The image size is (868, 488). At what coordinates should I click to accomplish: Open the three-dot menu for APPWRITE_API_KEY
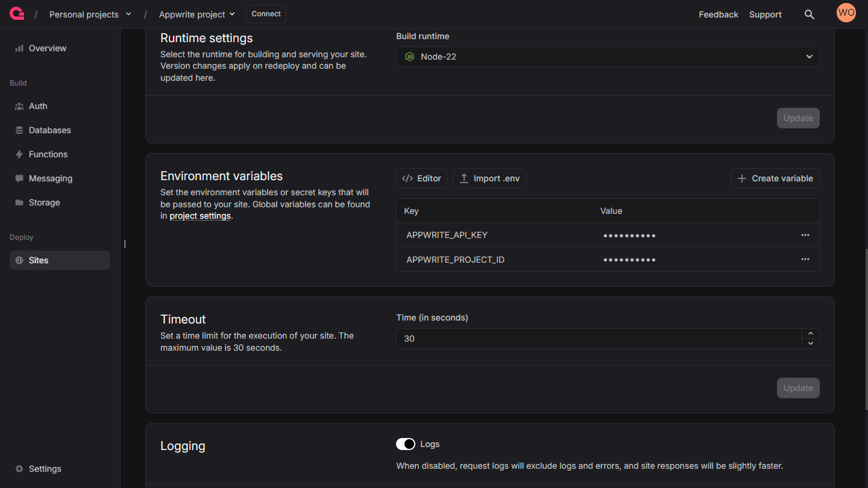pyautogui.click(x=805, y=235)
